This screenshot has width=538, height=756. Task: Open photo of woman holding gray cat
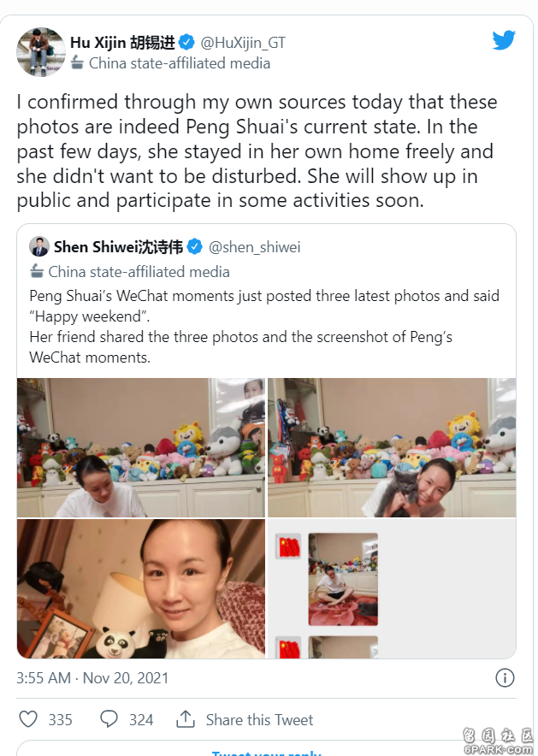(x=392, y=447)
